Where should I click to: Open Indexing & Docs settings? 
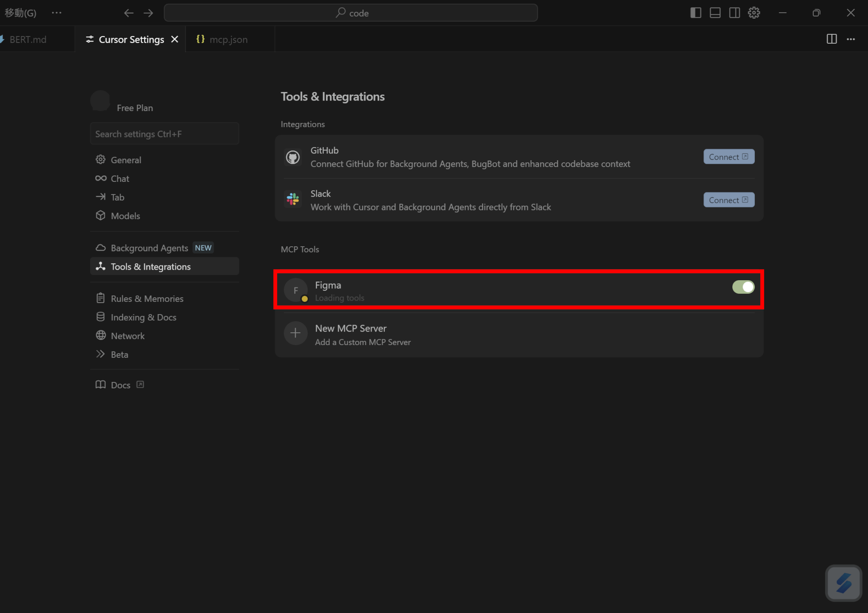click(x=164, y=317)
